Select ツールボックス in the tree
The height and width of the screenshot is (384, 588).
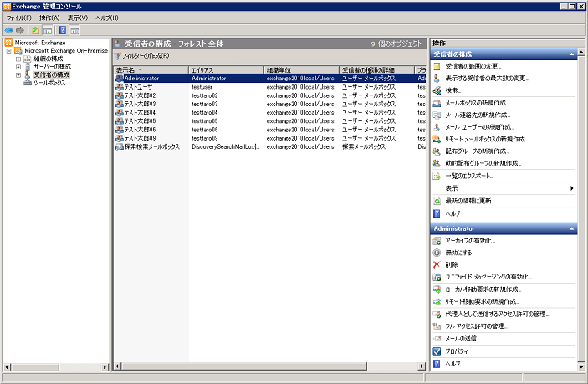point(49,83)
